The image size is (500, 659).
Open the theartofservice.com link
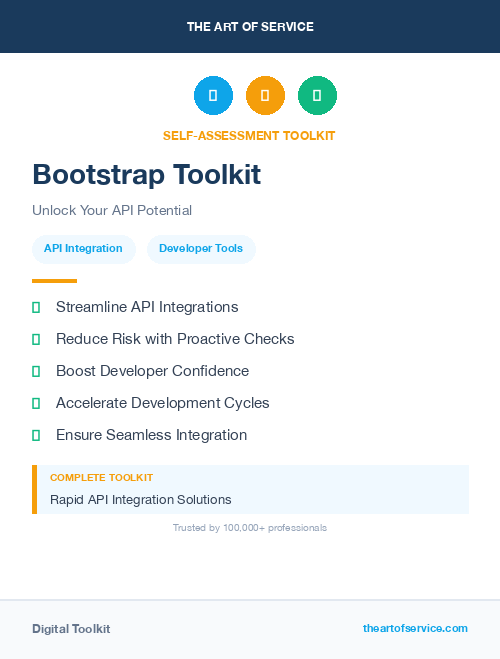(x=415, y=628)
